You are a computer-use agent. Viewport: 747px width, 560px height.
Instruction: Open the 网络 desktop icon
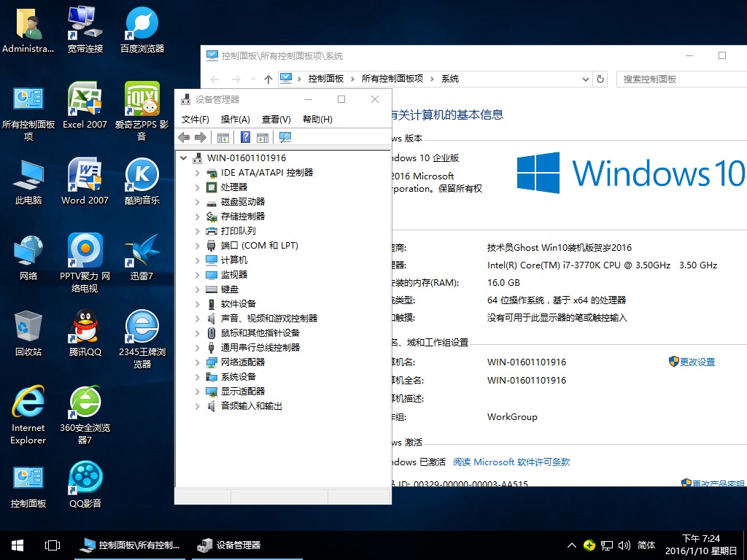(28, 257)
